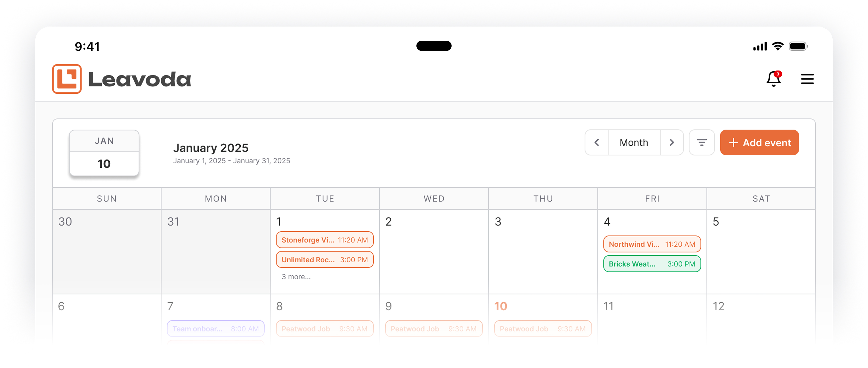Open the Stoneforge Vi... 11:20 AM event
This screenshot has width=868, height=368.
(x=325, y=240)
